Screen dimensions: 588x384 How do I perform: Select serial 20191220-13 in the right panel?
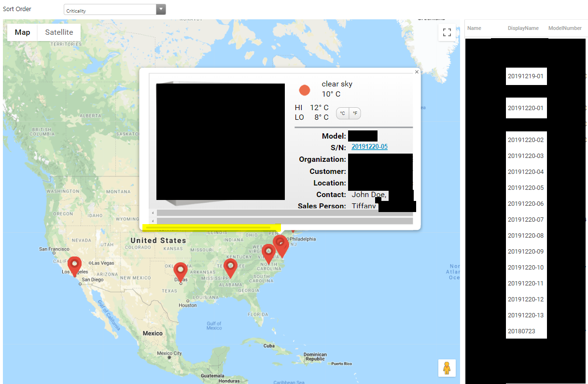(x=525, y=315)
